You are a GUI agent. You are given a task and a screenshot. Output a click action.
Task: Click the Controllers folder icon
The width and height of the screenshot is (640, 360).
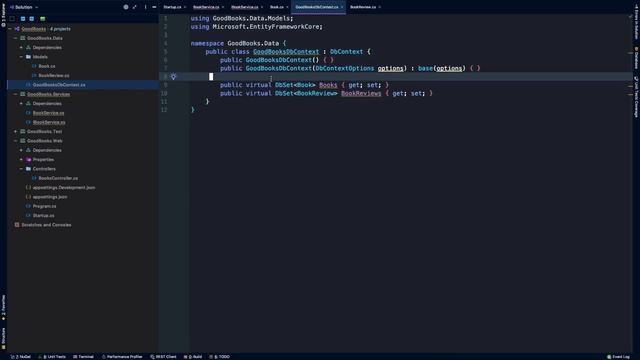click(28, 169)
